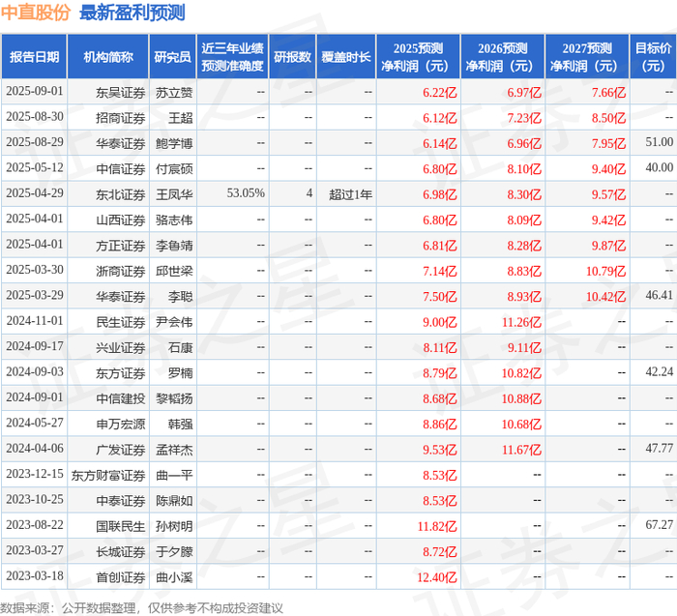Click the 2025预测净利润 column header
The height and width of the screenshot is (616, 677).
(418, 56)
